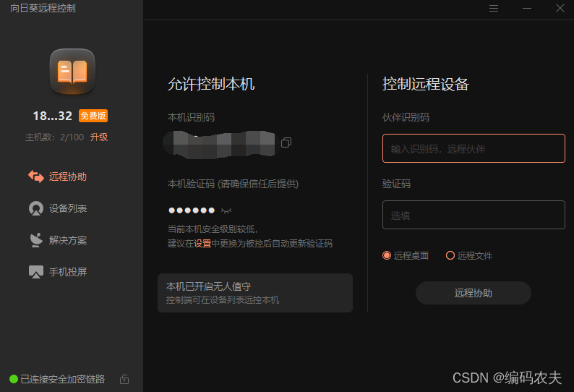Click the 本机已开启无人值守 banner
574x392 pixels.
click(255, 293)
